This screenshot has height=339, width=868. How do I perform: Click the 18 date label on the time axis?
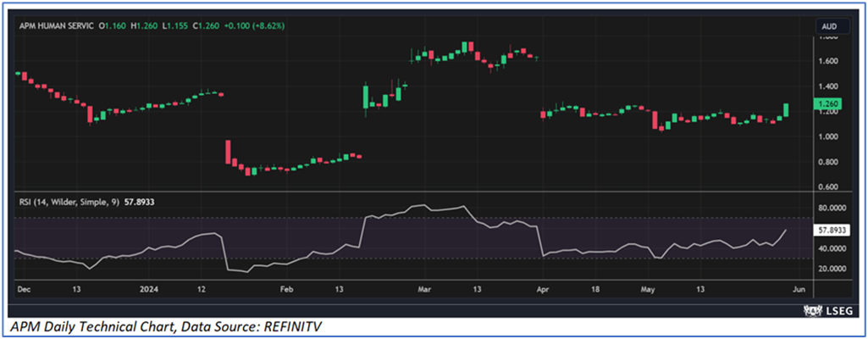click(x=595, y=289)
